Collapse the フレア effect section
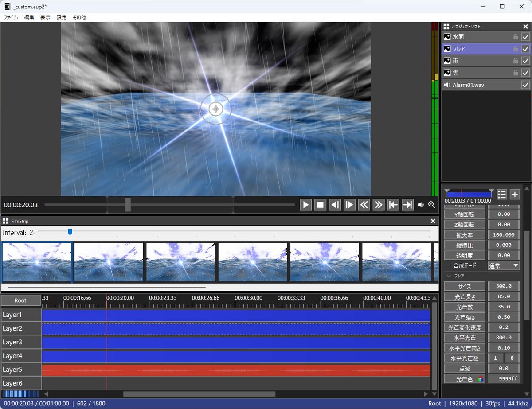Screen dimensions: 532x409 (x=448, y=276)
